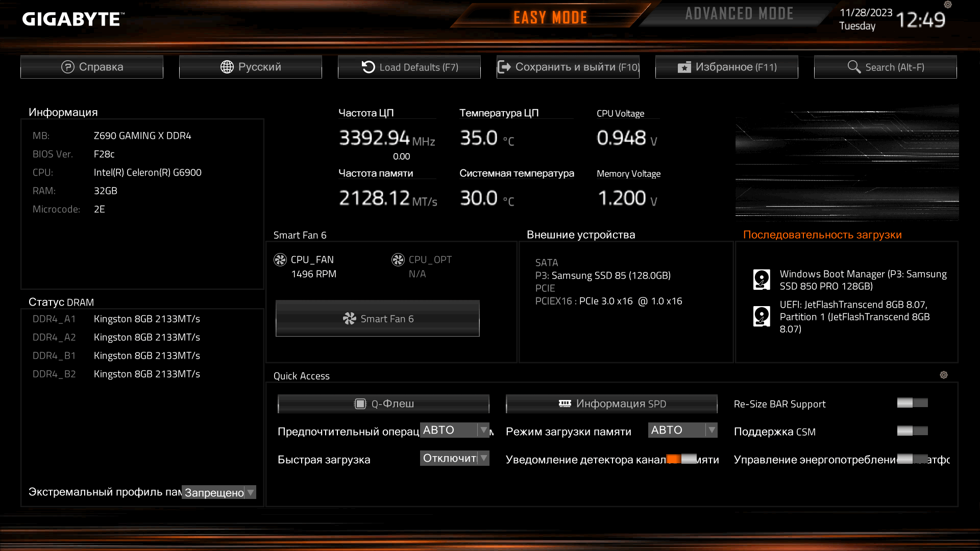980x551 pixels.
Task: Toggle Поддержка CSM switch
Action: tap(913, 431)
